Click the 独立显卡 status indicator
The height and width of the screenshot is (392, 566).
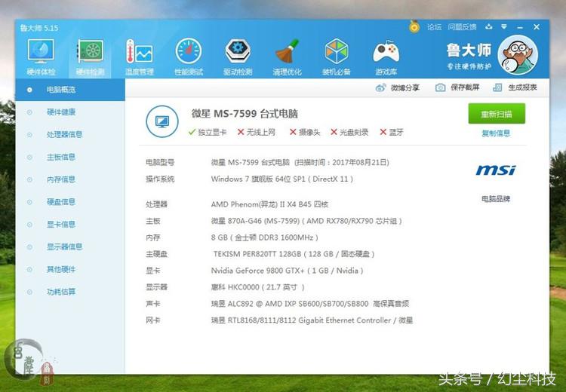208,133
